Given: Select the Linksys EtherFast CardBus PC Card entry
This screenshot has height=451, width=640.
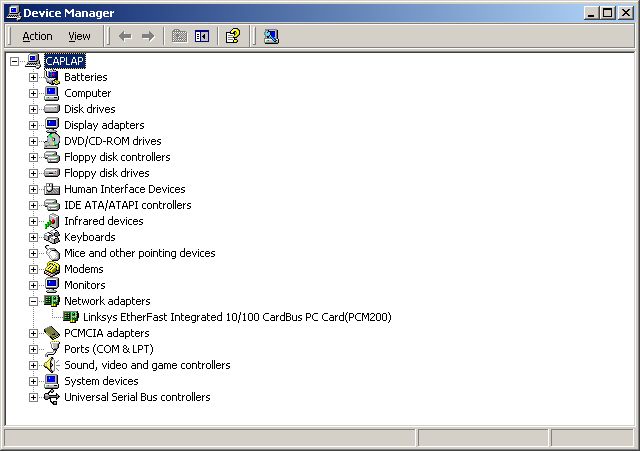Looking at the screenshot, I should [237, 317].
